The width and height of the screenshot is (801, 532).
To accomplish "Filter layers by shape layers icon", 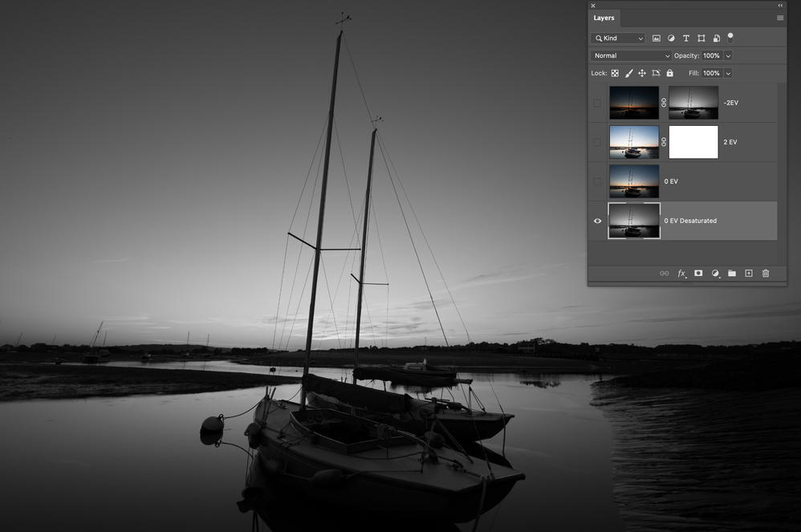I will (701, 39).
